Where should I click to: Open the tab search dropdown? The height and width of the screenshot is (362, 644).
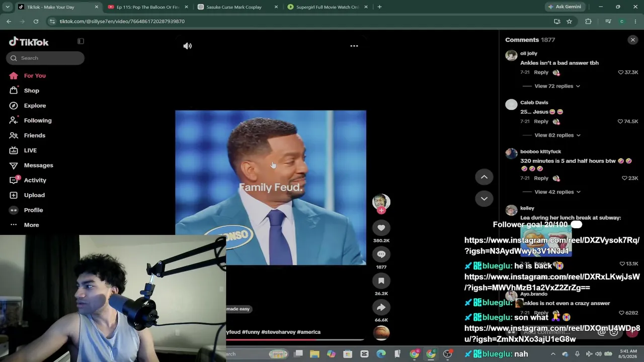point(8,7)
